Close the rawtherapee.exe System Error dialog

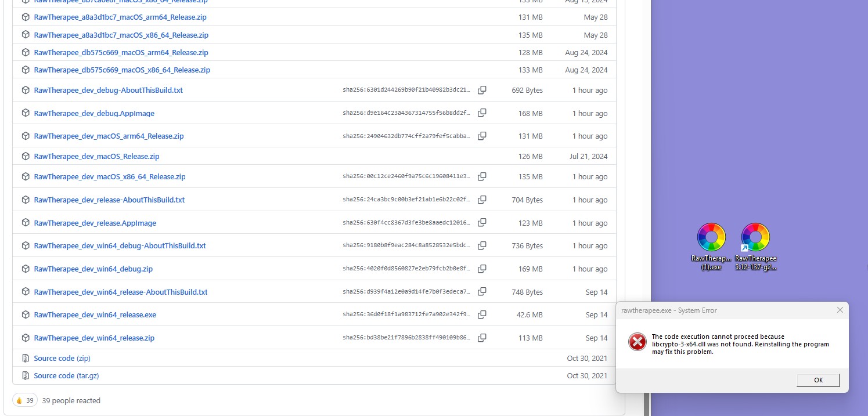840,310
